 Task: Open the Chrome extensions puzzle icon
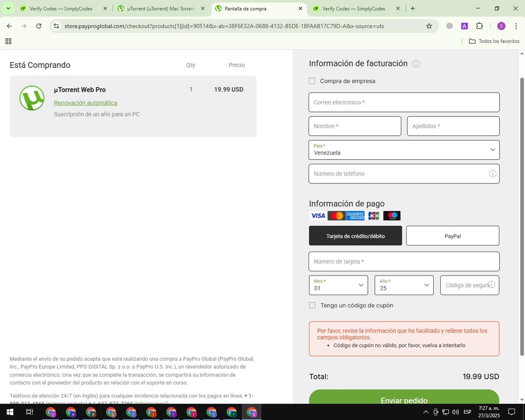(x=479, y=26)
